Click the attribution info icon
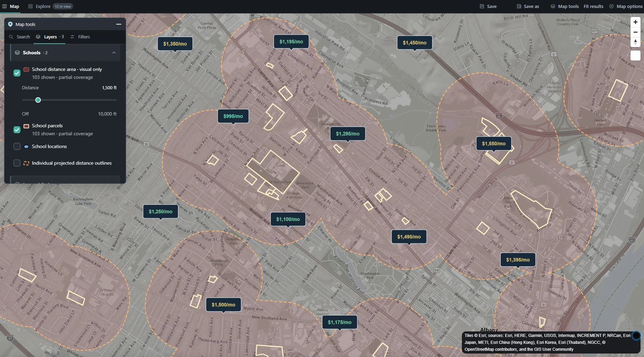Image resolution: width=644 pixels, height=357 pixels. (x=636, y=336)
